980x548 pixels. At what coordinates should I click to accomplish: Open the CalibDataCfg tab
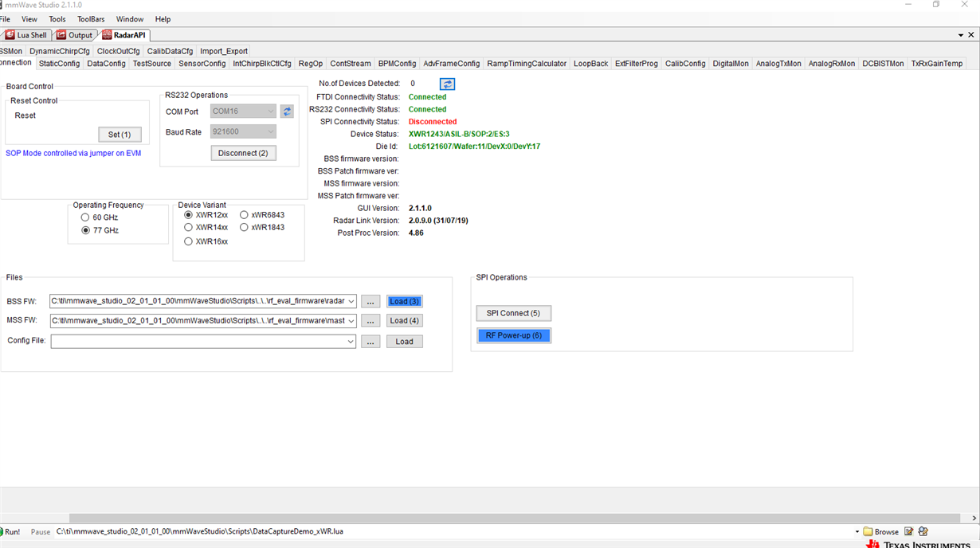[x=170, y=51]
